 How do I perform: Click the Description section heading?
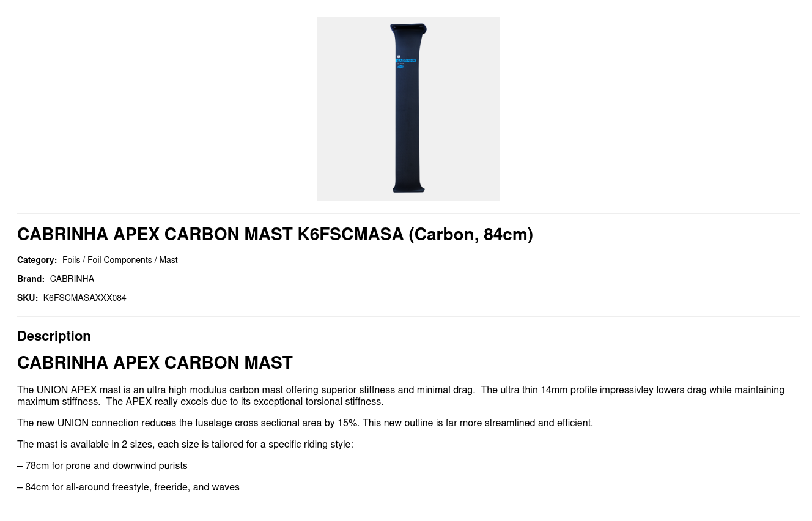pyautogui.click(x=54, y=336)
